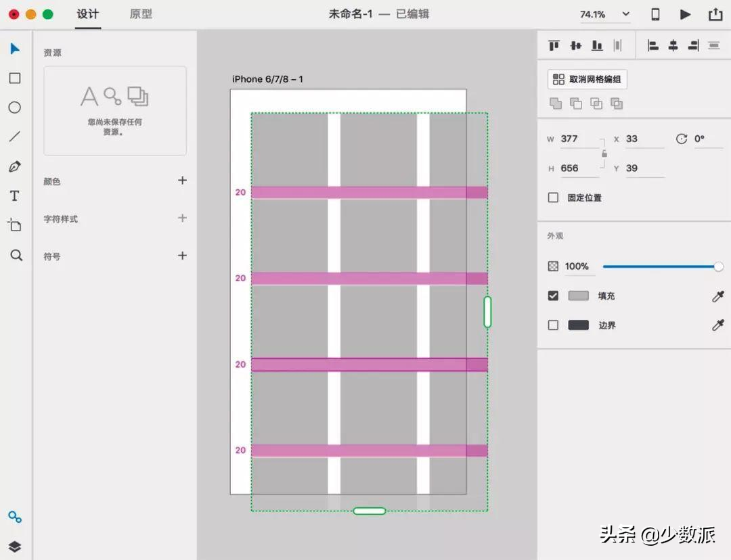Click the repeat grid bottom handle
The width and height of the screenshot is (731, 560).
[370, 511]
